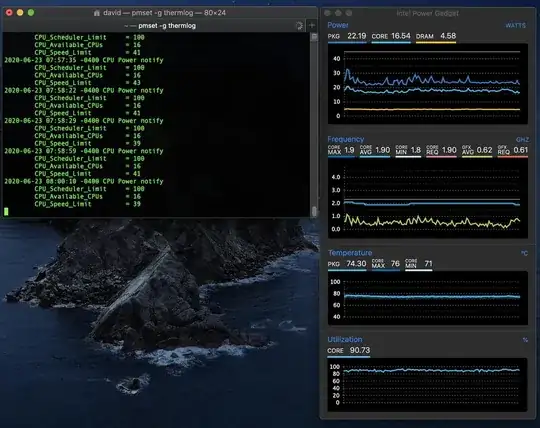This screenshot has width=540, height=428.
Task: Minimize the Terminal window with yellow button
Action: tap(20, 13)
